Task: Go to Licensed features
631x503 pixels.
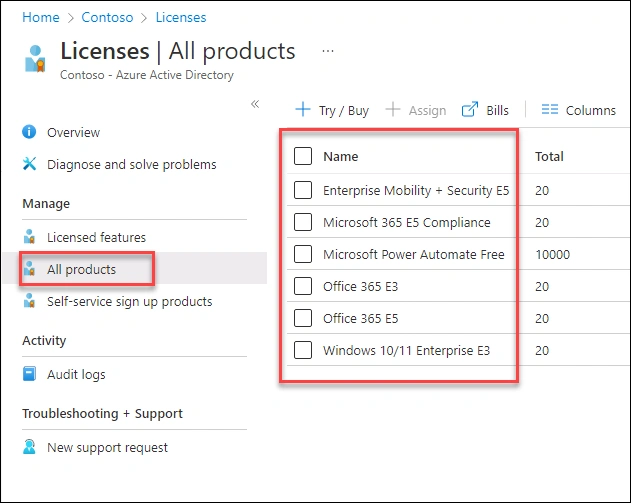Action: coord(96,237)
